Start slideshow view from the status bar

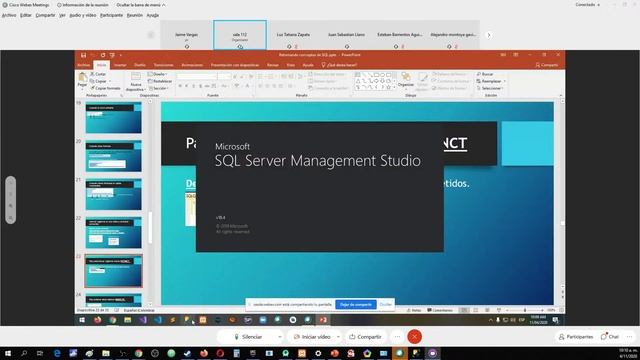(499, 310)
